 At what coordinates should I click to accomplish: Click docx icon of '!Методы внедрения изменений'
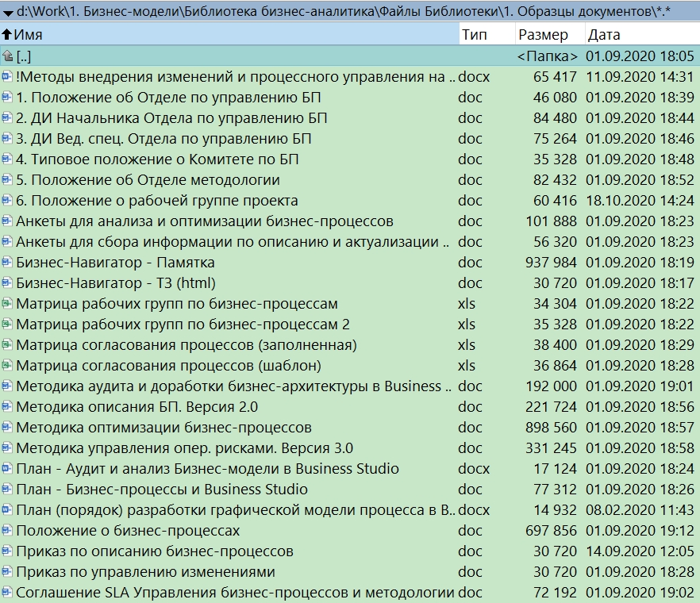pos(6,76)
